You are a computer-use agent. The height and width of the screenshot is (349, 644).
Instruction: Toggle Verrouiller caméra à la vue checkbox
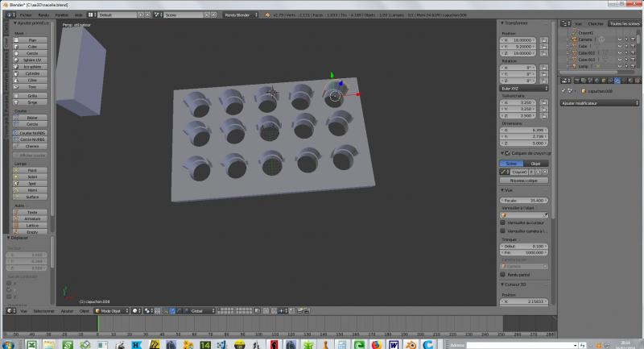pos(504,231)
